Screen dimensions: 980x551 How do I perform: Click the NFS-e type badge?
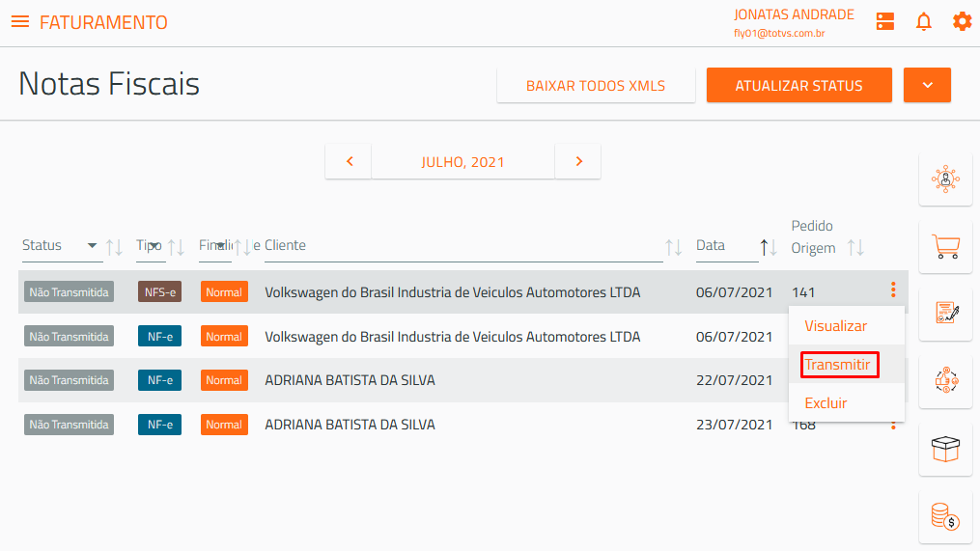pos(159,291)
